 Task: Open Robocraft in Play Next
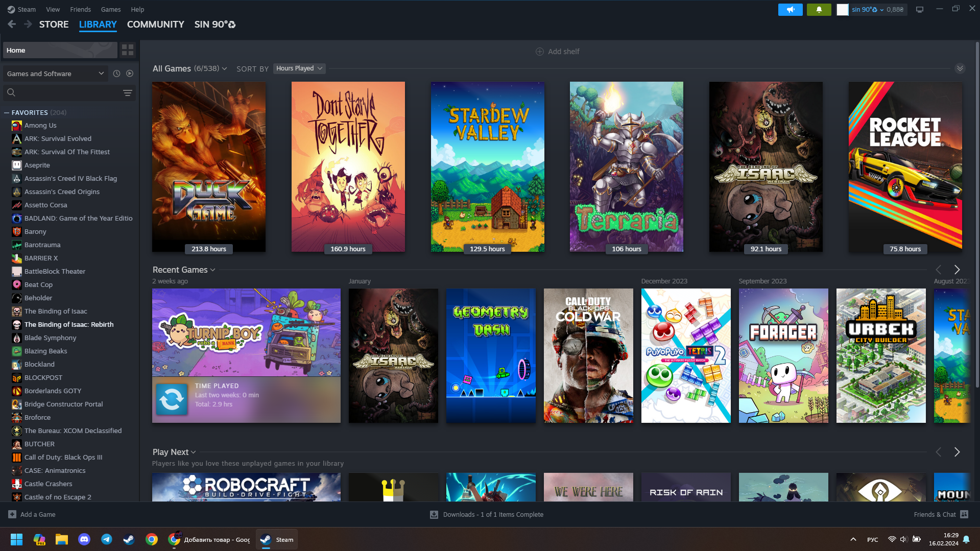246,487
